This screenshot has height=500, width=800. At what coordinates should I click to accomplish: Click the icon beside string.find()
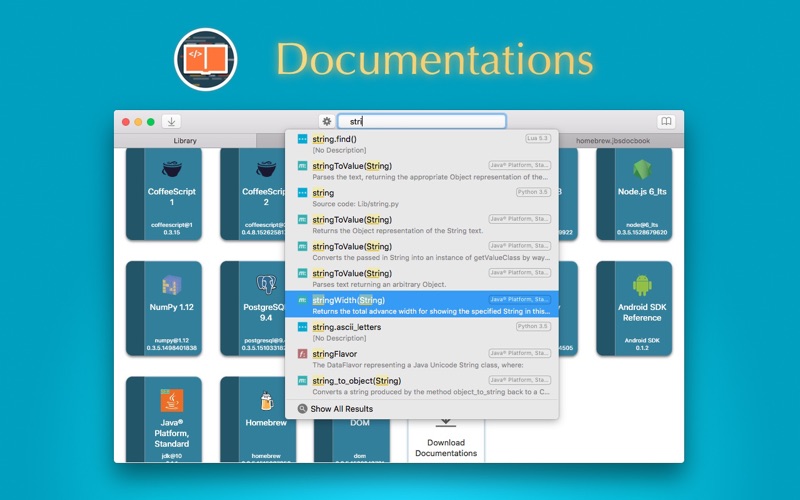303,138
